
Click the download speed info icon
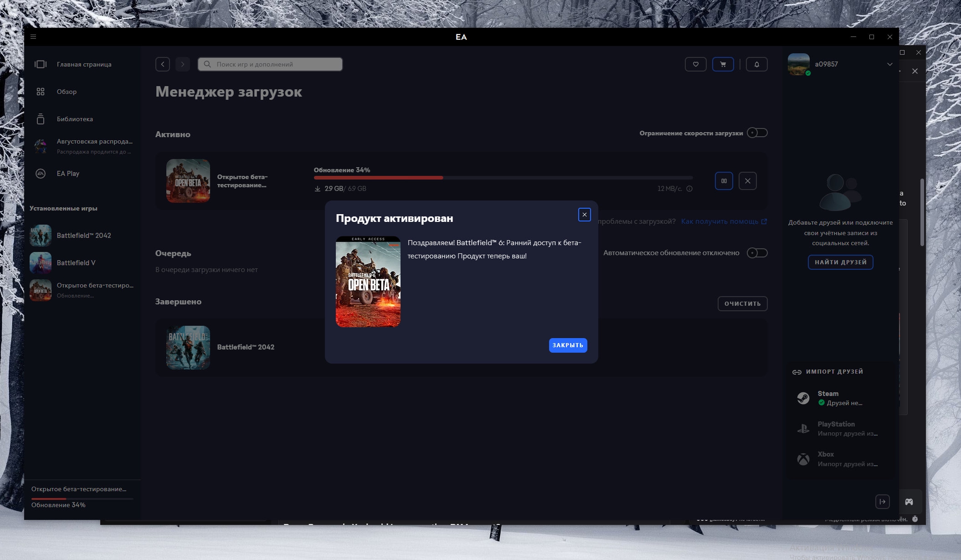689,189
